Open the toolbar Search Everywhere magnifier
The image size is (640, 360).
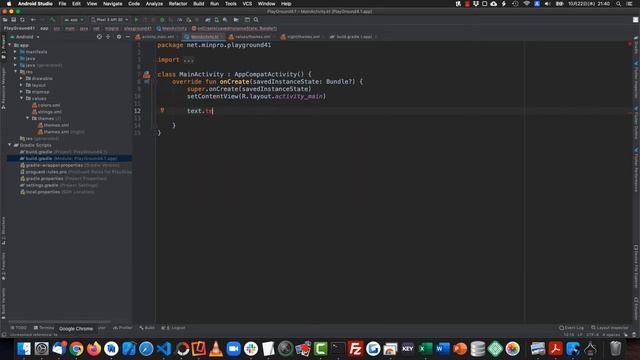256,20
